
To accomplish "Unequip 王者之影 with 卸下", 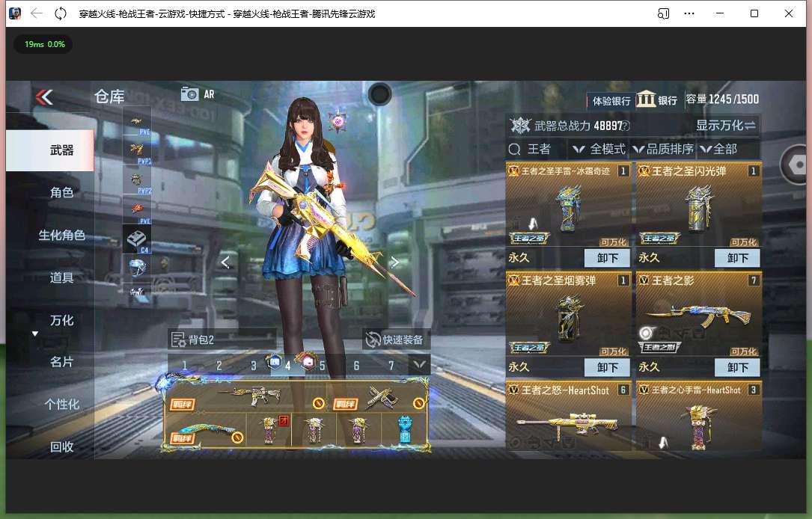I will (737, 367).
